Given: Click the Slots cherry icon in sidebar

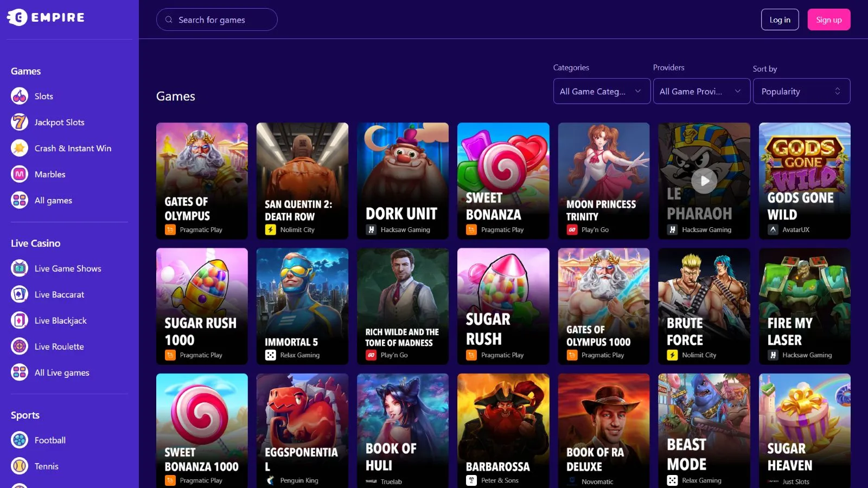Looking at the screenshot, I should point(20,96).
